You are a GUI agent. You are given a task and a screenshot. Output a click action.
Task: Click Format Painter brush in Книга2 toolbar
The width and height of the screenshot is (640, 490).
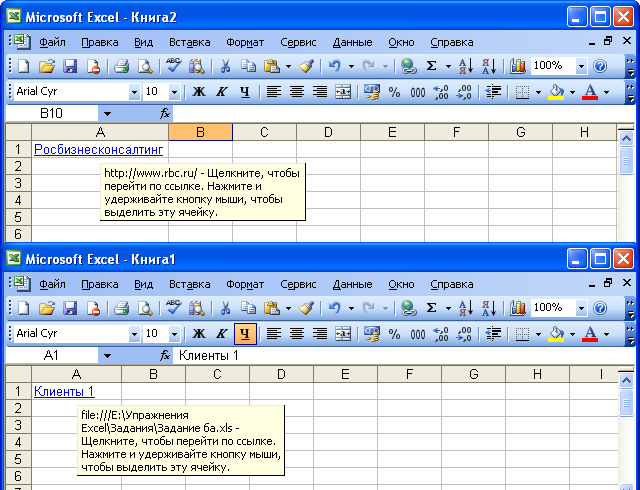click(306, 66)
